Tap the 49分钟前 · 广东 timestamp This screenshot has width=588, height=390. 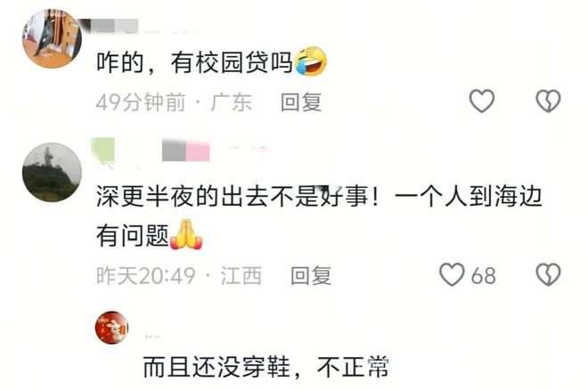point(174,102)
